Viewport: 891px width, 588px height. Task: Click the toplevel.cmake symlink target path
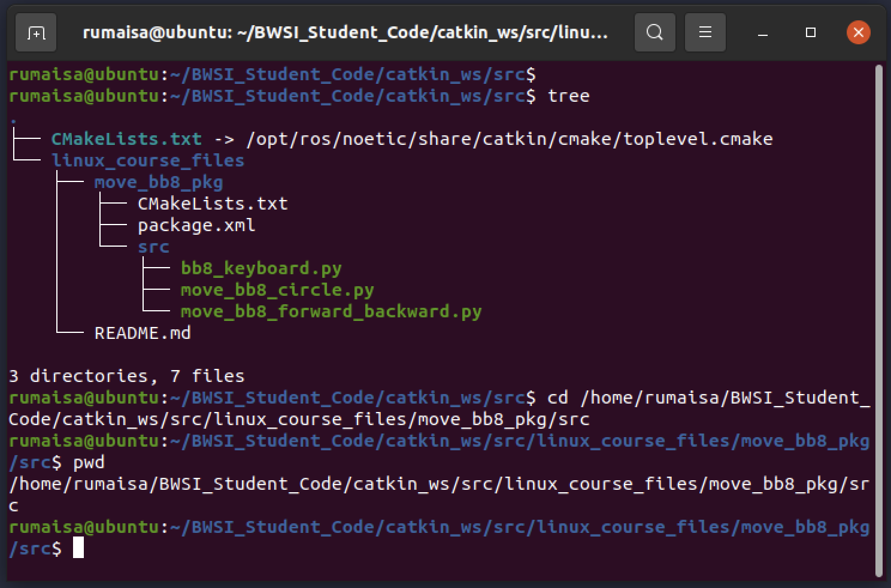(x=510, y=139)
